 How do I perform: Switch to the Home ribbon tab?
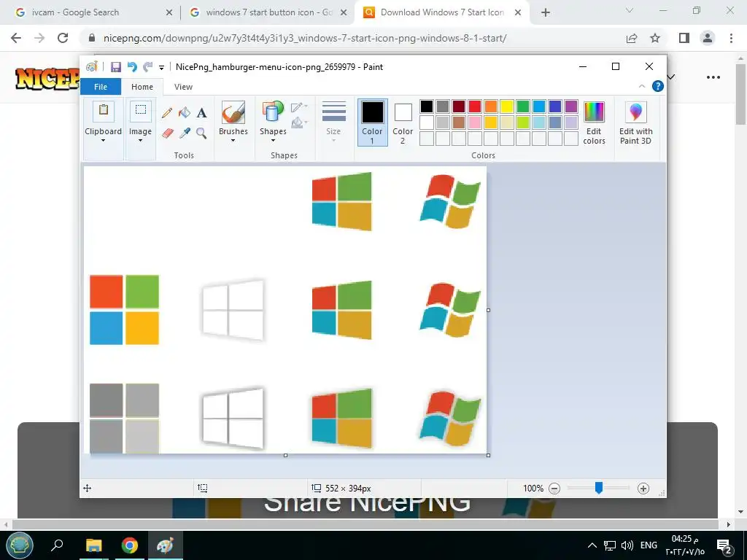[x=142, y=87]
